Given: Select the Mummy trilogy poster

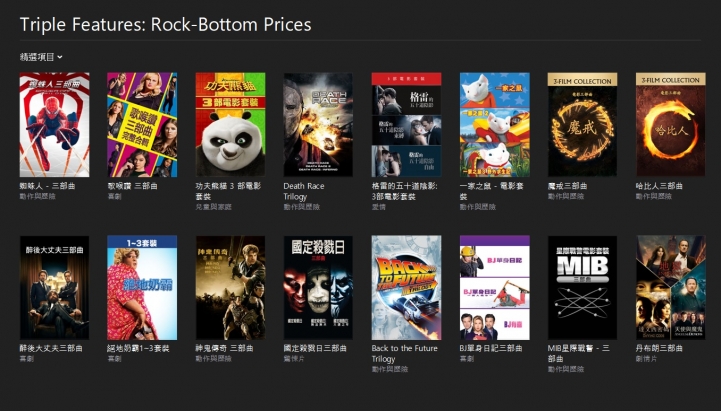Looking at the screenshot, I should point(230,288).
